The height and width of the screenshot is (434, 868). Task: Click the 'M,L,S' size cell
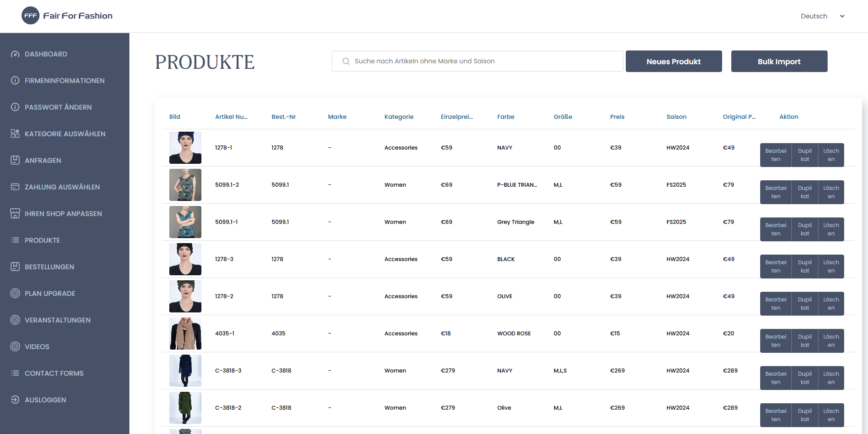[560, 371]
